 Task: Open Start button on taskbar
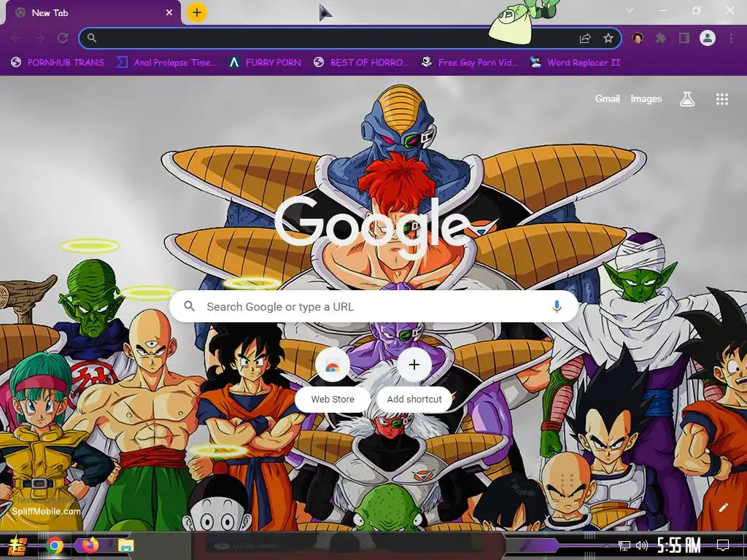click(18, 545)
